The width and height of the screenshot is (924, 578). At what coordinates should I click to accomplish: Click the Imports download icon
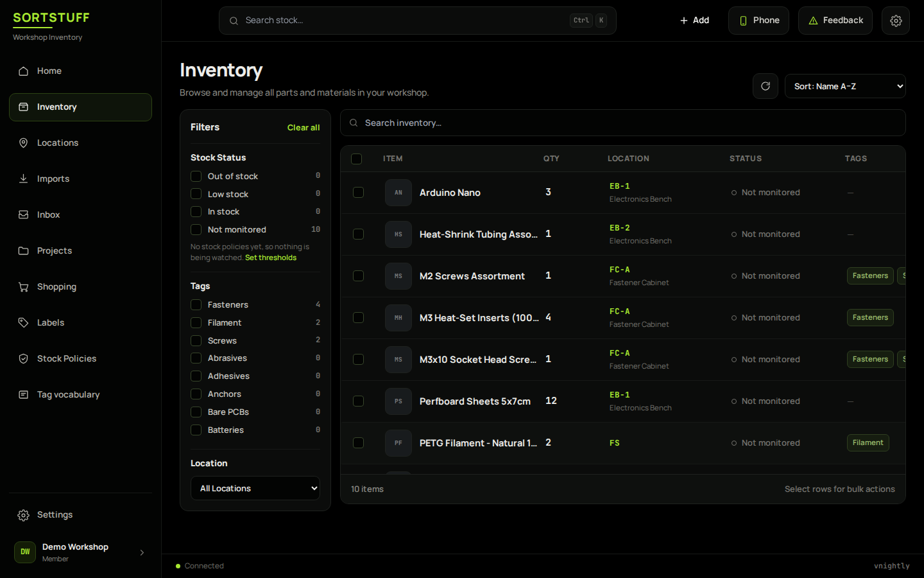coord(24,179)
